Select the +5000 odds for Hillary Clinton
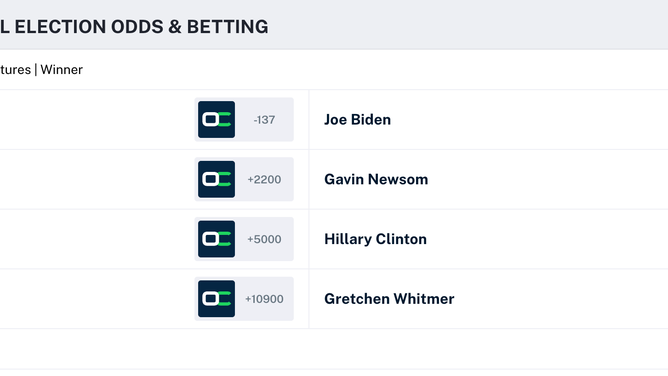This screenshot has width=668, height=376. (x=264, y=239)
